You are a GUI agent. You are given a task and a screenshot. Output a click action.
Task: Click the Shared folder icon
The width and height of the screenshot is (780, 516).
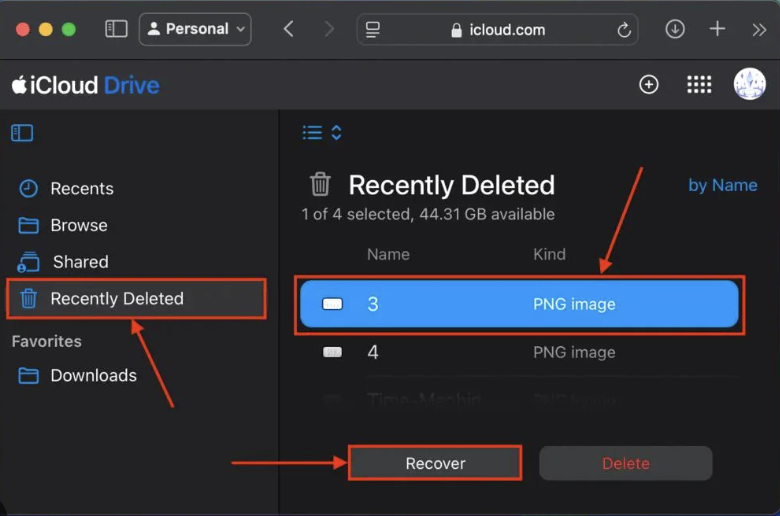tap(28, 262)
